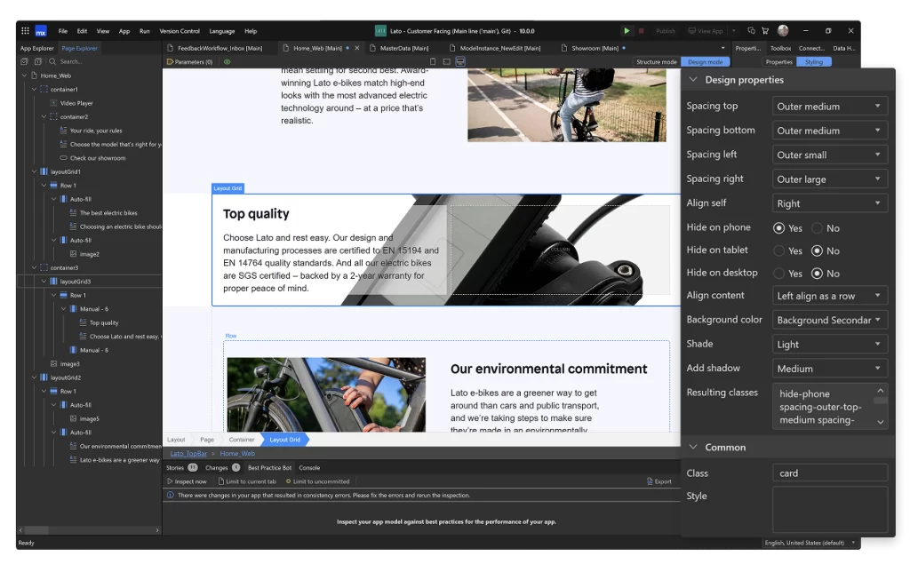This screenshot has width=910, height=588.
Task: Change the Align self dropdown from Right
Action: (829, 203)
